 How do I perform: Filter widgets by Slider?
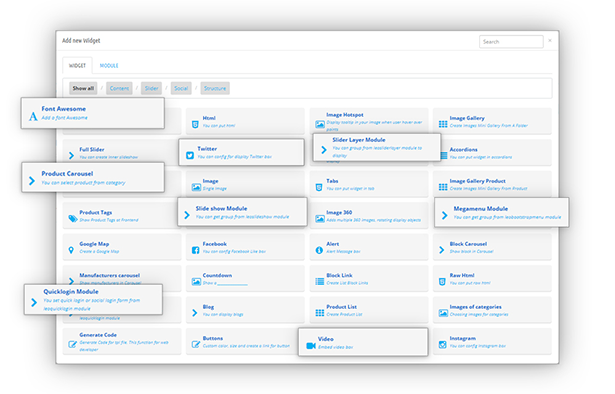coord(151,88)
